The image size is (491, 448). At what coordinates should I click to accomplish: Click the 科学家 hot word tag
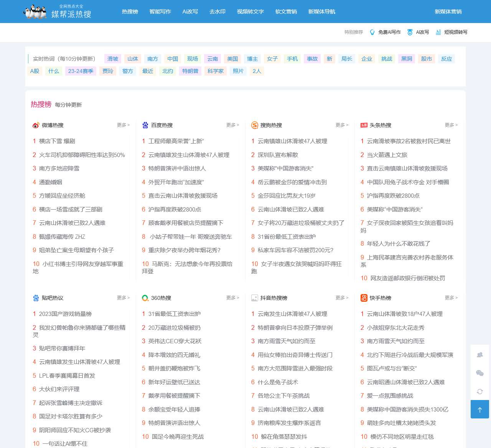tap(216, 71)
